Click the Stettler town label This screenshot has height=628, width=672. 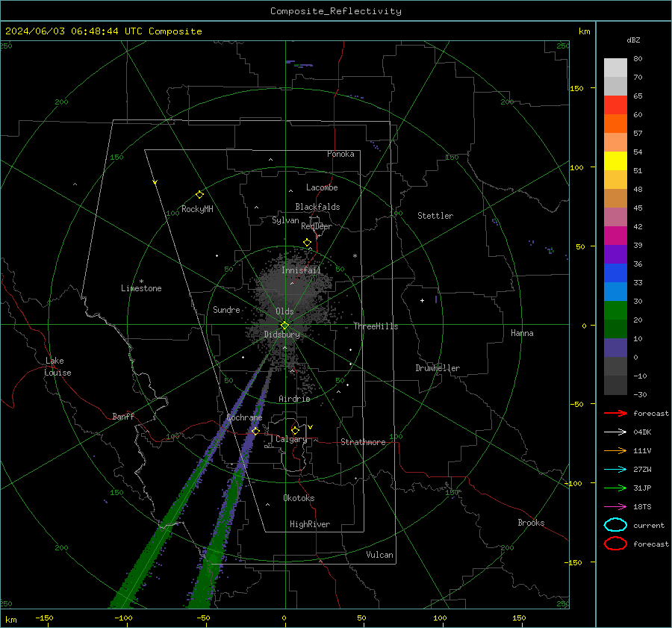click(x=435, y=216)
